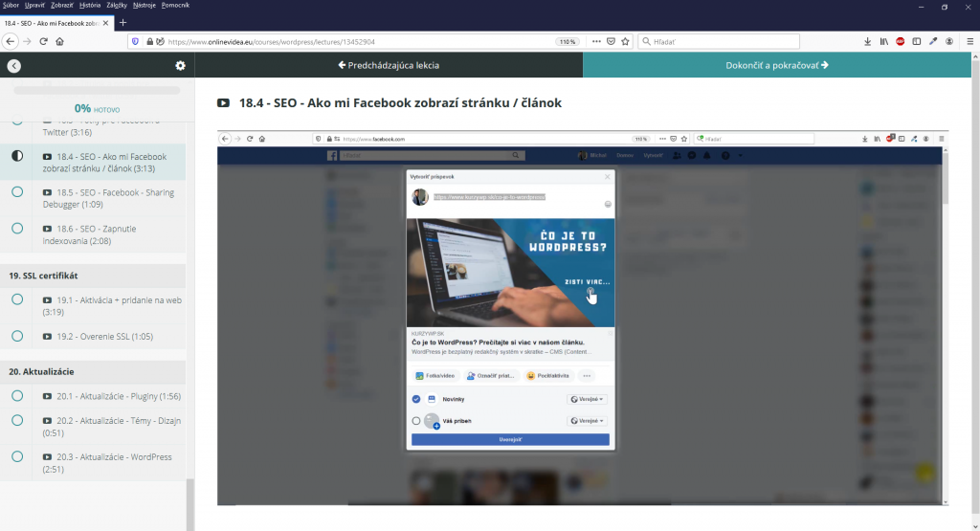Click Fotka/video button in post dialog
Viewport: 980px width, 531px height.
(x=435, y=375)
